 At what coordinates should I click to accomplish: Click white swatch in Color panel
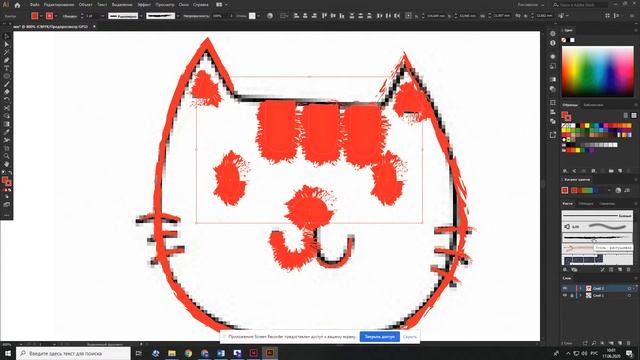[572, 40]
